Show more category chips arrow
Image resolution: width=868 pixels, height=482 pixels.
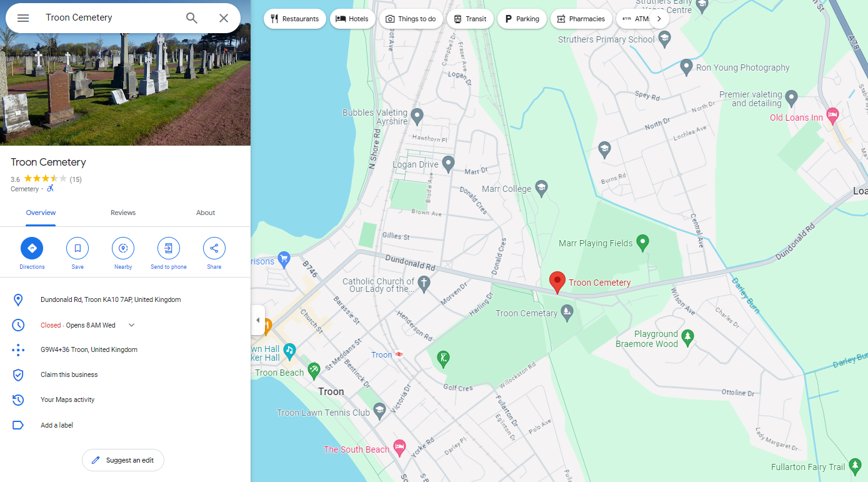pyautogui.click(x=659, y=19)
